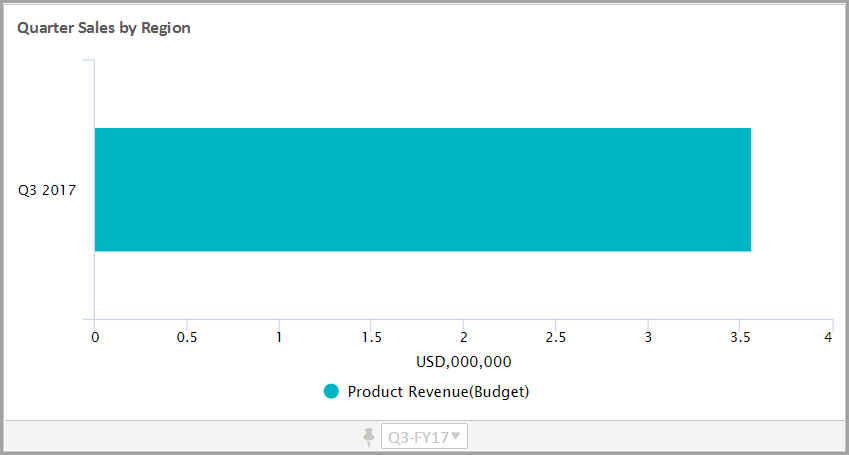Open the Q3-FY17 quarter dropdown
849x455 pixels.
tap(424, 437)
